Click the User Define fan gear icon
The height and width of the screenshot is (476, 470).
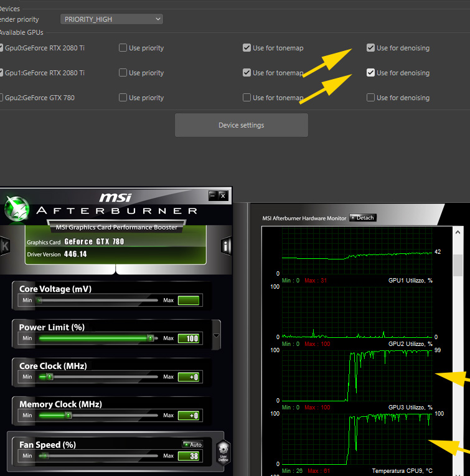tap(223, 451)
